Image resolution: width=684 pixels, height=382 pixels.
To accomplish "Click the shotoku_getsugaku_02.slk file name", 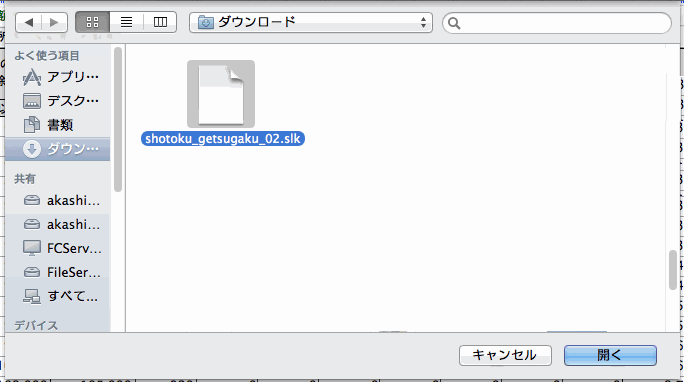I will (x=222, y=139).
